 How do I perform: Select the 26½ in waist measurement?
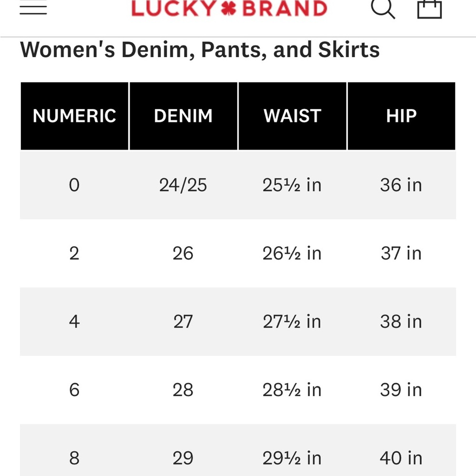click(x=292, y=253)
